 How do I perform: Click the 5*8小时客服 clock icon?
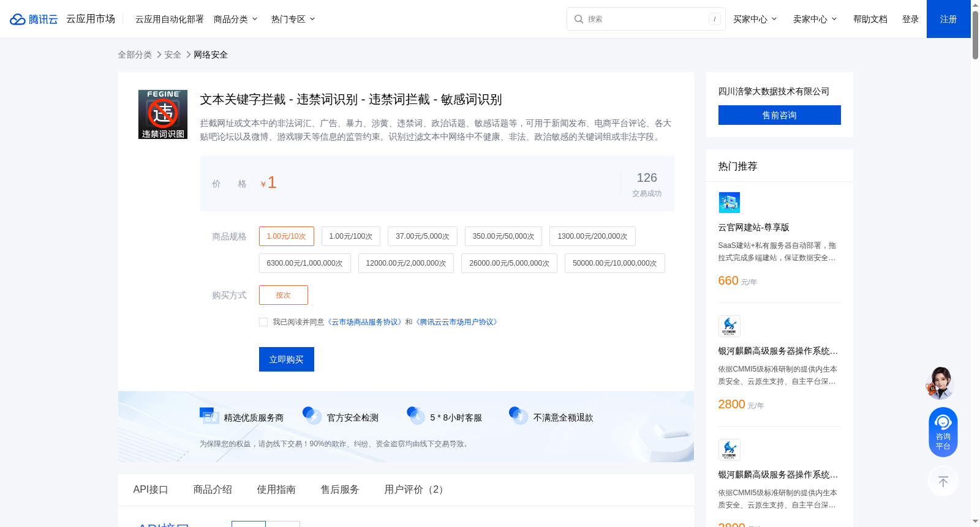[416, 416]
